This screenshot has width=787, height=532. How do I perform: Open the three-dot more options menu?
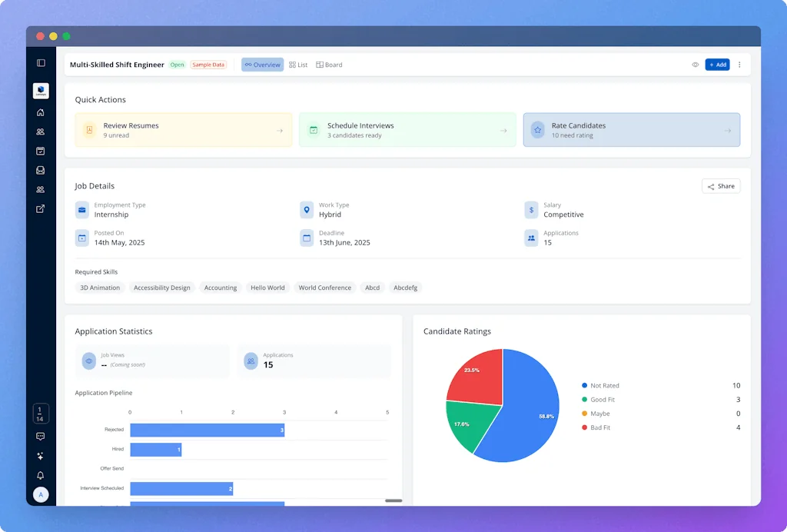point(739,65)
